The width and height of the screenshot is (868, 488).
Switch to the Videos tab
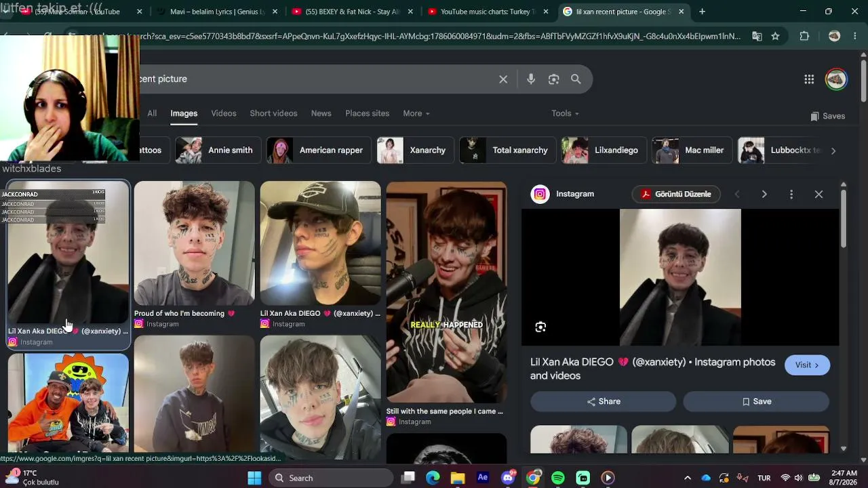(x=224, y=113)
